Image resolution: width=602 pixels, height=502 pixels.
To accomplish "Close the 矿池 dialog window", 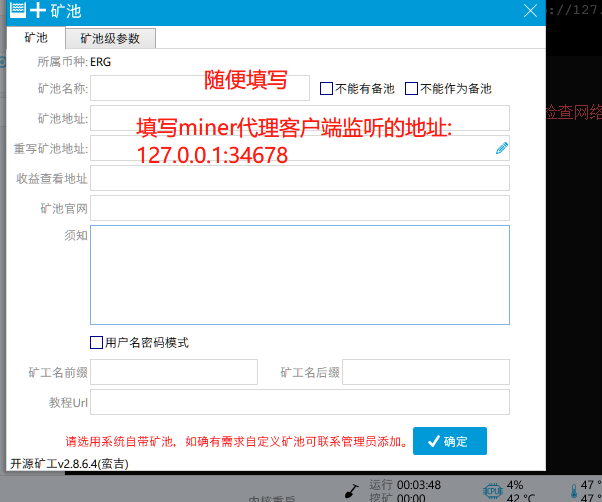I will [x=530, y=11].
